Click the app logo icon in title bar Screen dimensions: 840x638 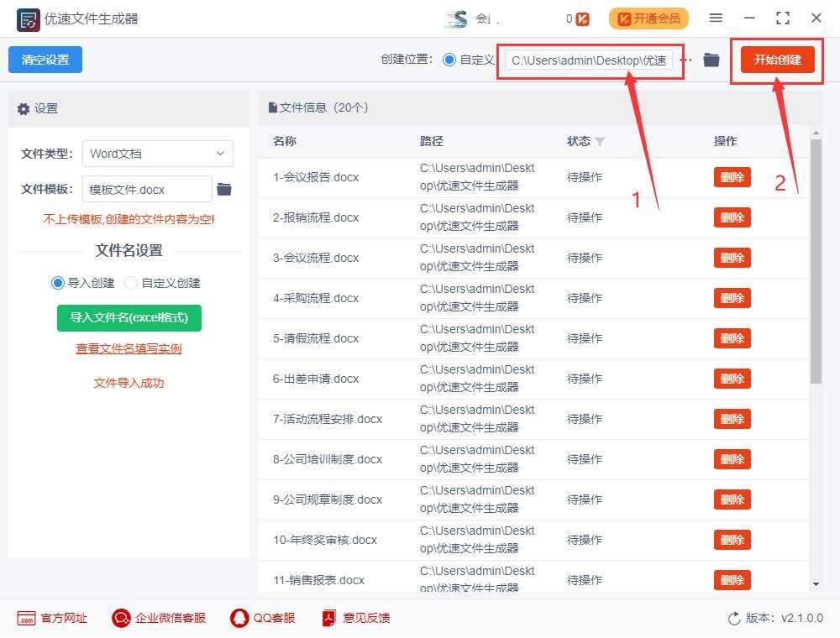[29, 20]
